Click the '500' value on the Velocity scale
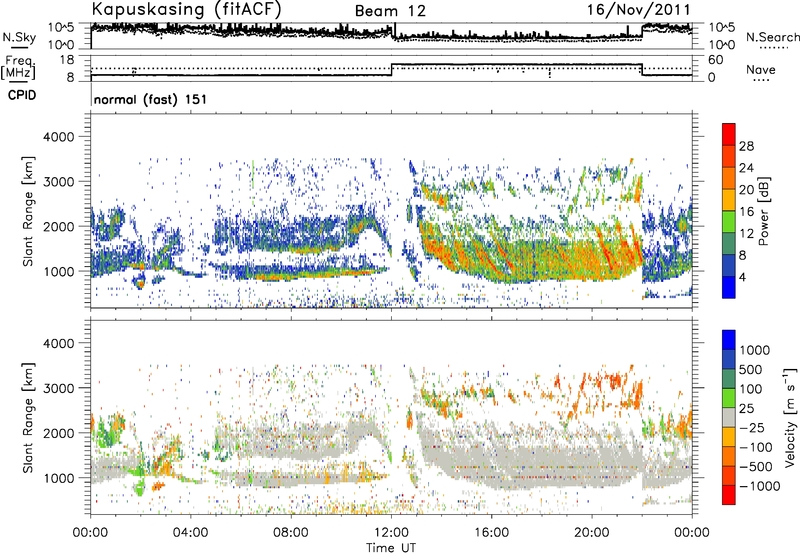 (752, 370)
